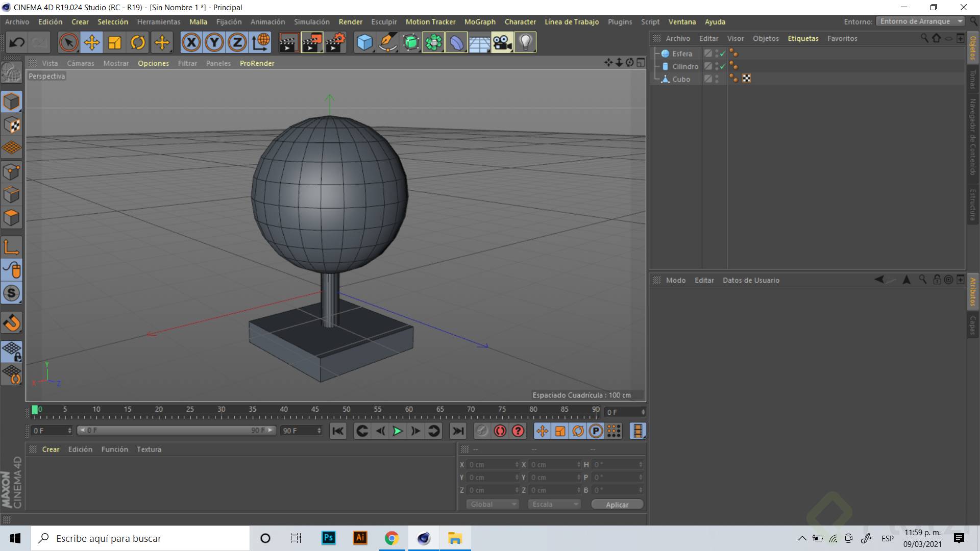
Task: Open Entorno de Arranque layout dropdown
Action: 920,21
